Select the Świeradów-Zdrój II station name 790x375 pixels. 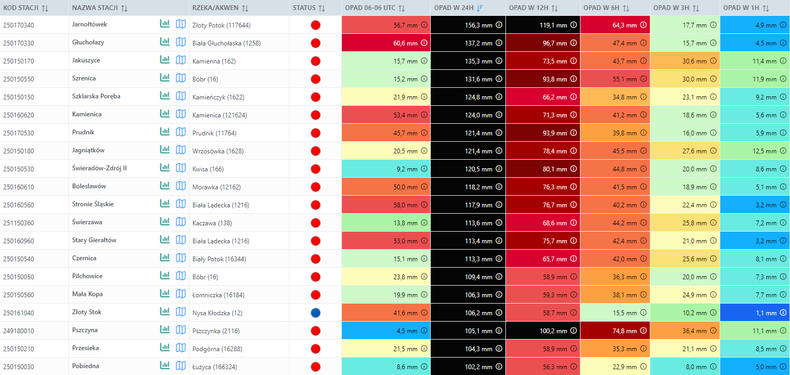tap(99, 168)
